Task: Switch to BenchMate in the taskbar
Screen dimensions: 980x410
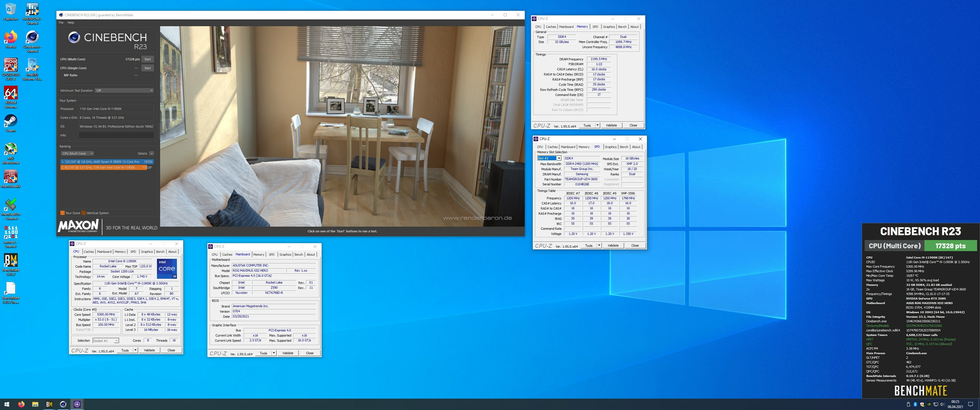Action: point(49,404)
